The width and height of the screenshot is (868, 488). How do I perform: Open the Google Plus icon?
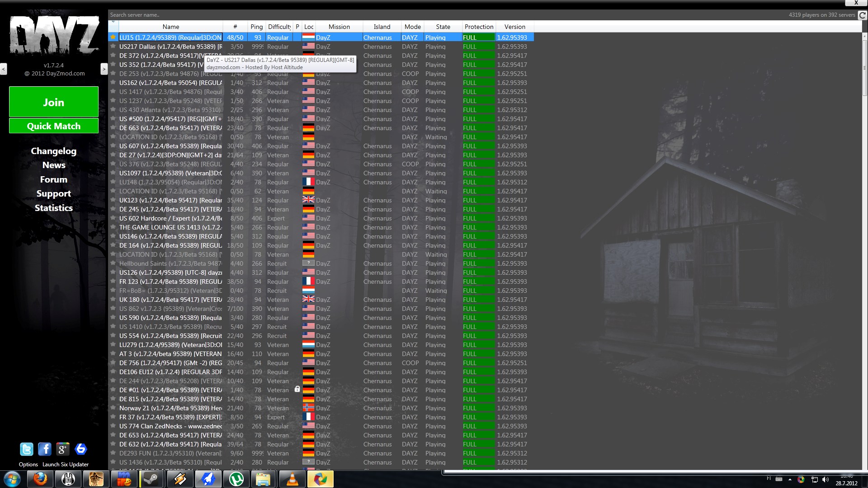click(62, 449)
